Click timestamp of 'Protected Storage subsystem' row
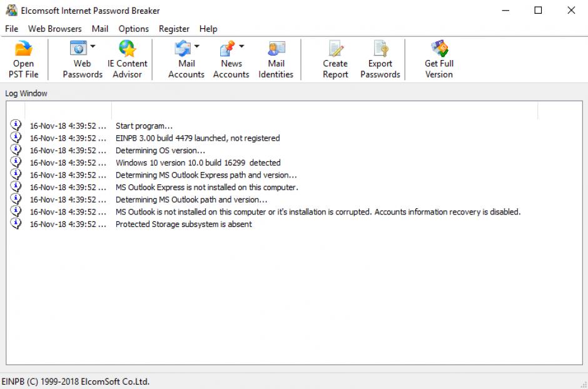Image resolution: width=588 pixels, height=389 pixels. [x=68, y=225]
